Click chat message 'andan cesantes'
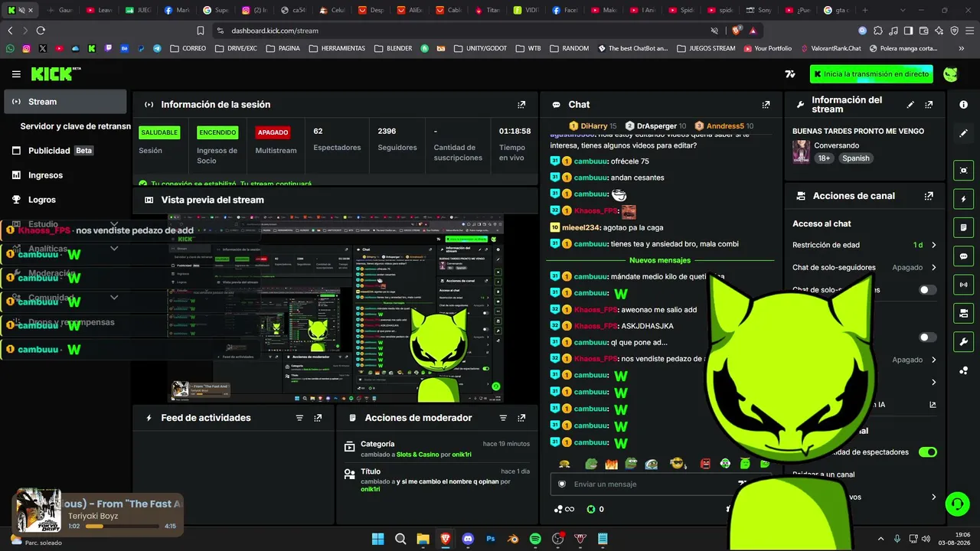The width and height of the screenshot is (980, 551). 637,178
